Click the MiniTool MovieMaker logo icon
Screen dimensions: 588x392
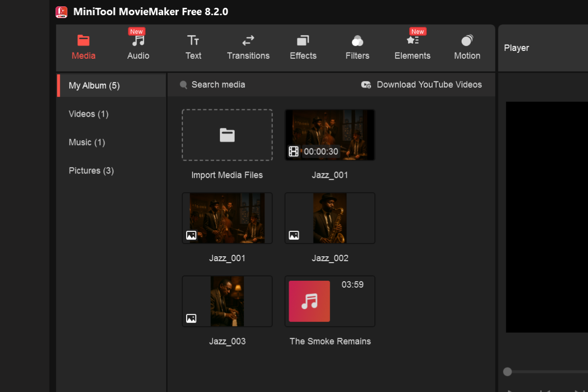pyautogui.click(x=61, y=12)
